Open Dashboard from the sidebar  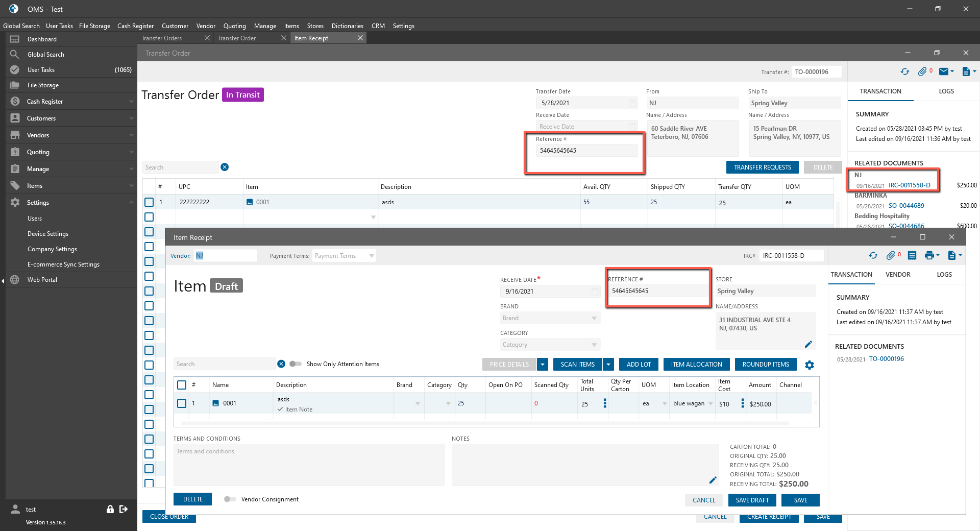tap(42, 39)
